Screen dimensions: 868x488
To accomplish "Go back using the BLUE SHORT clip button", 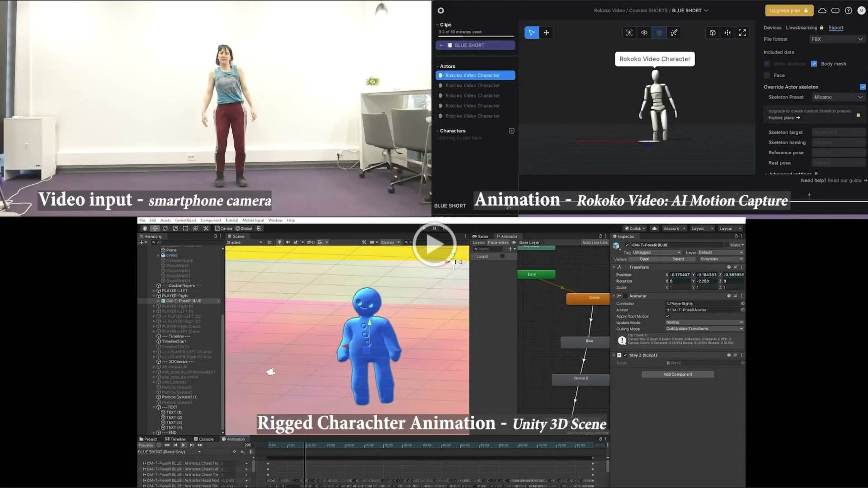I will 475,45.
